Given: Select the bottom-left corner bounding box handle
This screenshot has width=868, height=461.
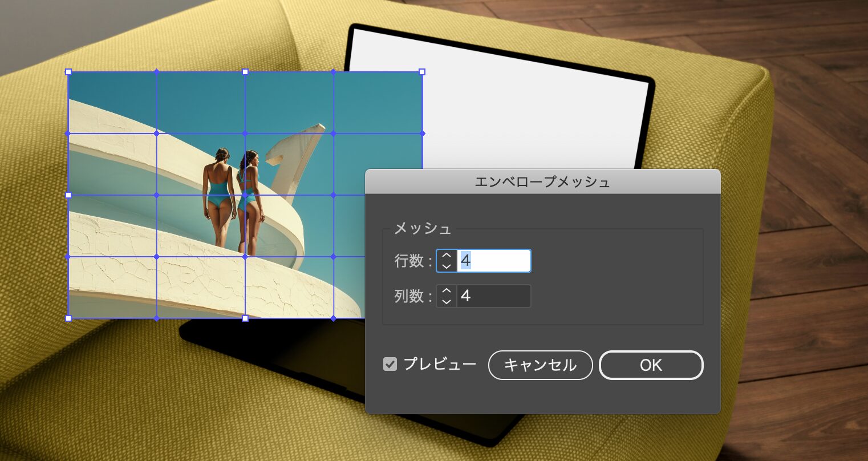Looking at the screenshot, I should point(68,318).
